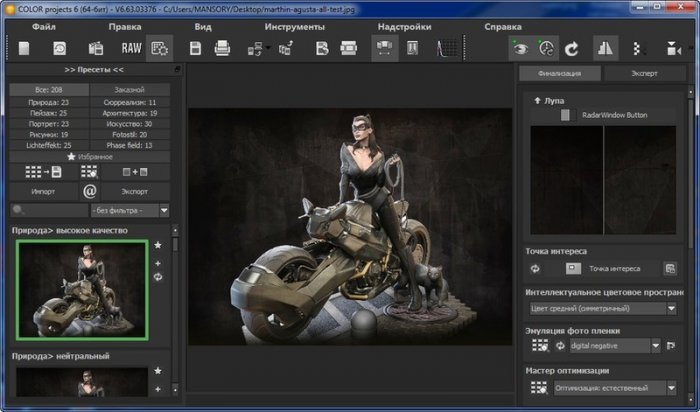Select the 'Природа> высокое качество' preset thumbnail
Screen dimensions: 700x412
tap(81, 288)
